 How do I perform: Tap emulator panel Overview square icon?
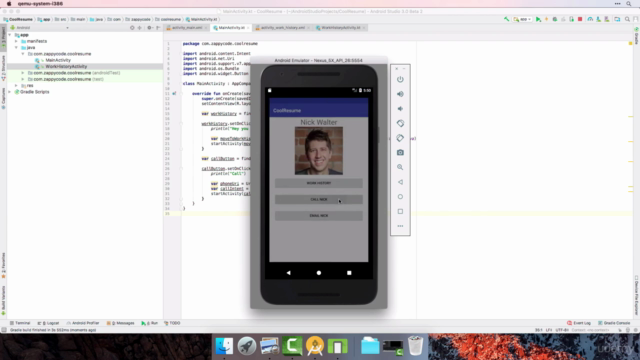(x=400, y=211)
